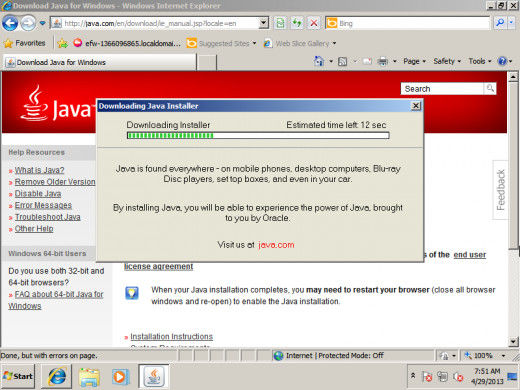Click the page scrollbar down arrow
Viewport: 520px width, 390px height.
[513, 341]
